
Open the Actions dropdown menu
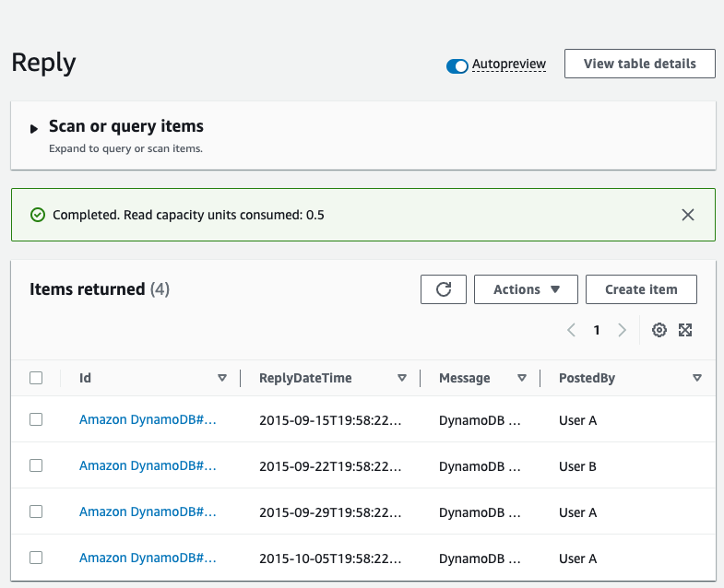[x=526, y=289]
